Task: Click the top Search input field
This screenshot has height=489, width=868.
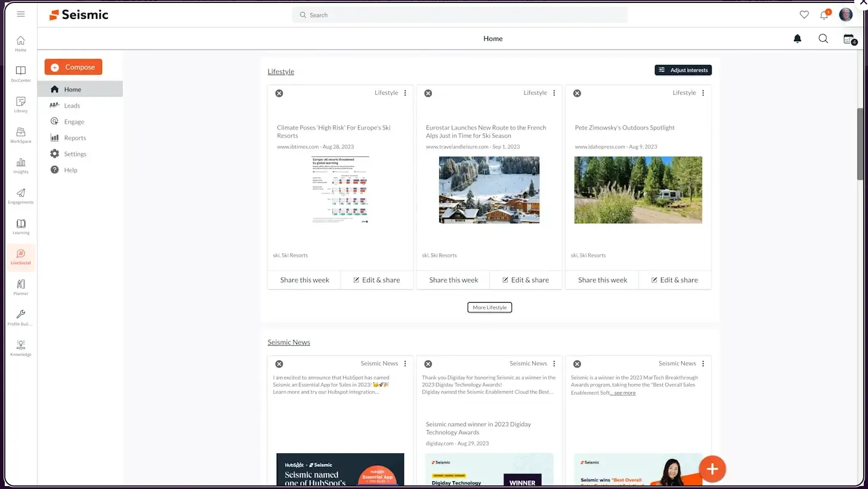Action: click(x=459, y=15)
